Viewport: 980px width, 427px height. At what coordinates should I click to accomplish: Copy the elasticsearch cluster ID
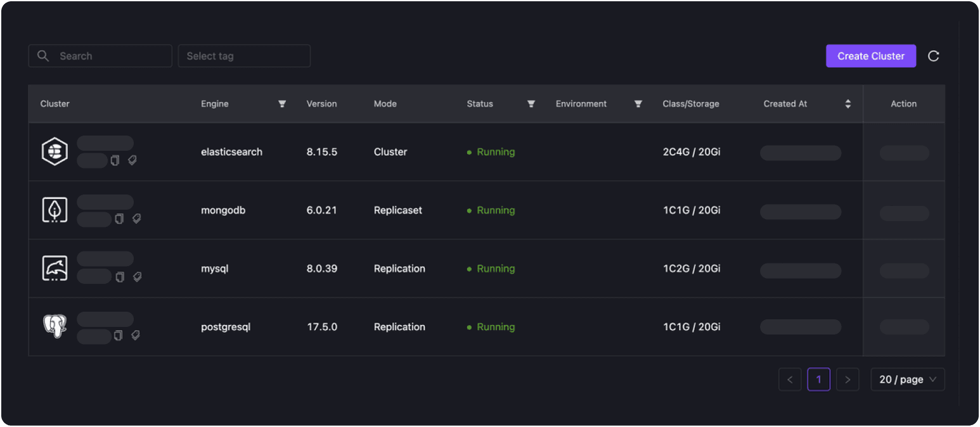[115, 161]
